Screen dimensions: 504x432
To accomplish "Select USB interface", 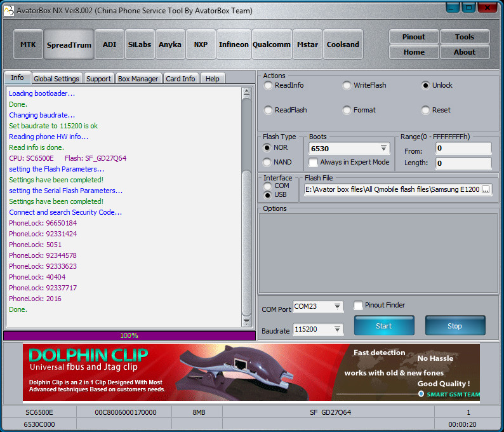I will (275, 195).
